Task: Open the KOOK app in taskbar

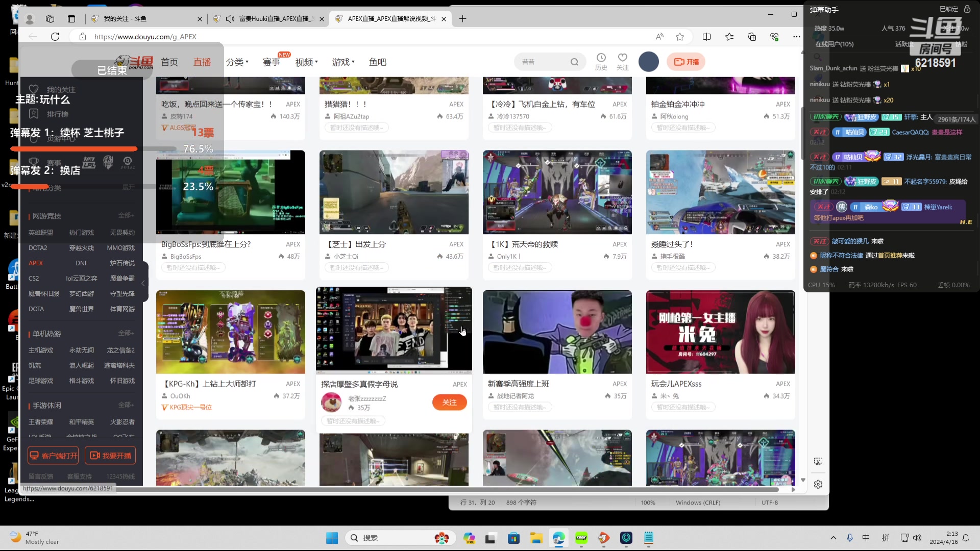Action: click(x=581, y=538)
